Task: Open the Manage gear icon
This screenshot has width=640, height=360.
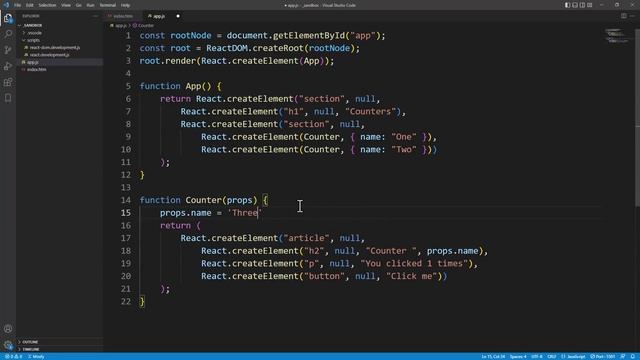Action: click(x=8, y=345)
